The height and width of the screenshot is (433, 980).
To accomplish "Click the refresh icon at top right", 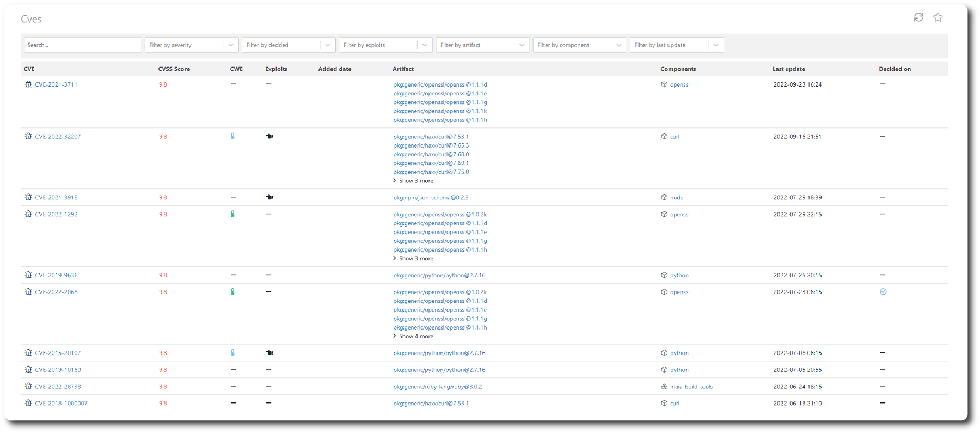I will point(918,17).
